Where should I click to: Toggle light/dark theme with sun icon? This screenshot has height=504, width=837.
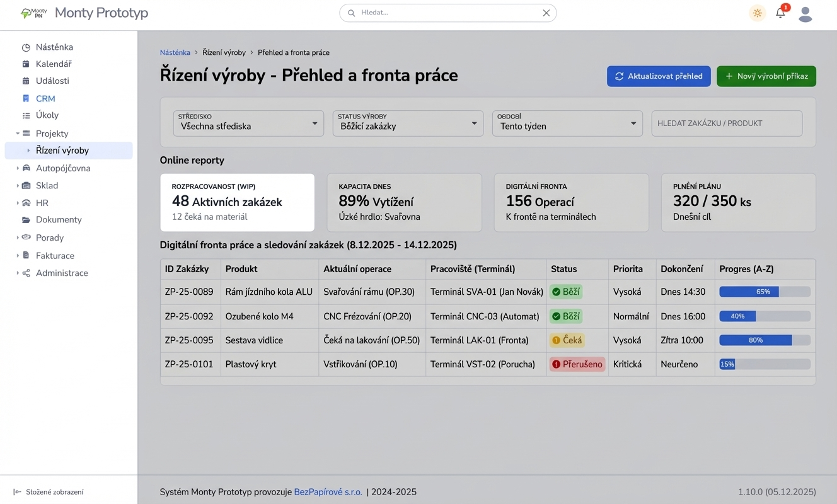[x=757, y=13]
